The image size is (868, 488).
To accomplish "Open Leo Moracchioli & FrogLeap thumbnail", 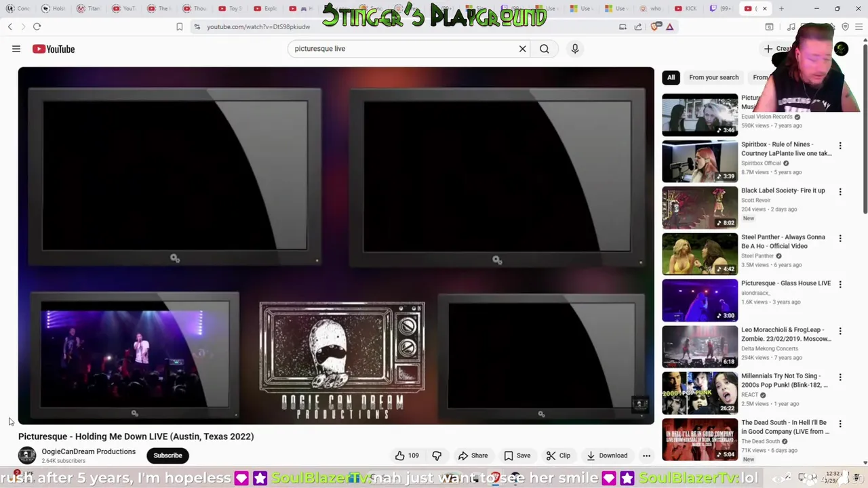I will click(x=700, y=347).
